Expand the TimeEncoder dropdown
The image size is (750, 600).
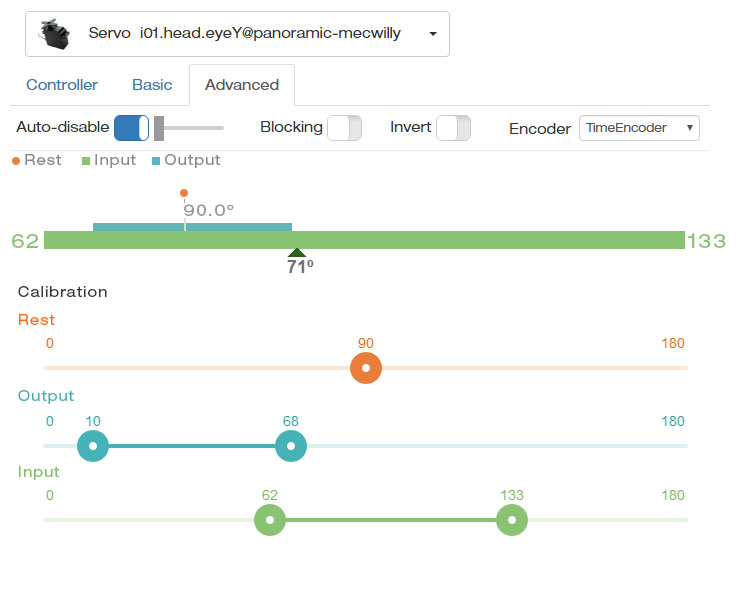tap(639, 128)
